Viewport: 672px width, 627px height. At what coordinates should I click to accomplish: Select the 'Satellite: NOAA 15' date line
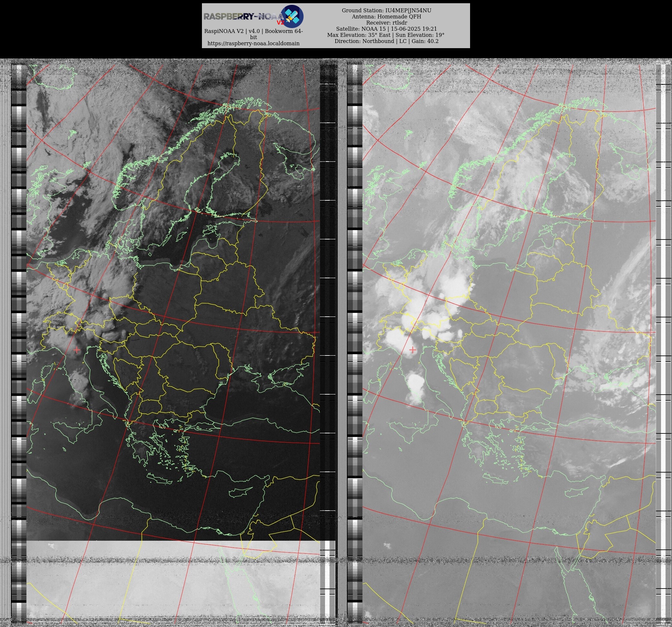click(386, 29)
